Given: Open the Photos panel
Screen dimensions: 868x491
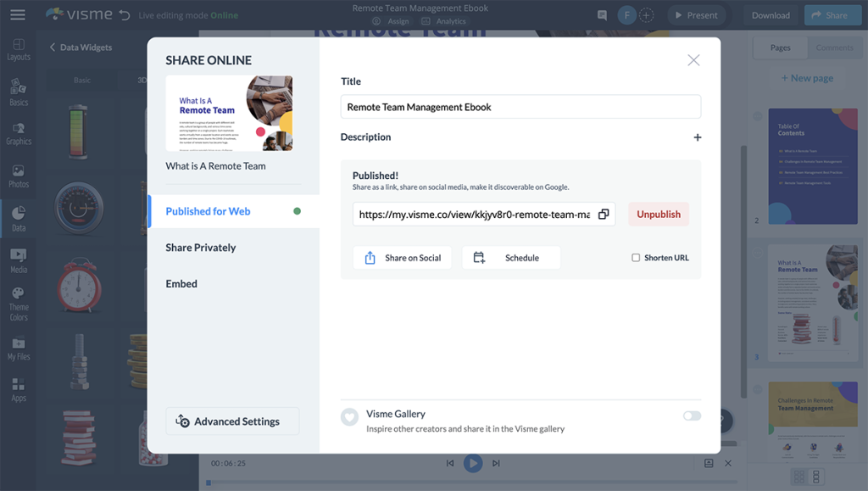Looking at the screenshot, I should [18, 176].
